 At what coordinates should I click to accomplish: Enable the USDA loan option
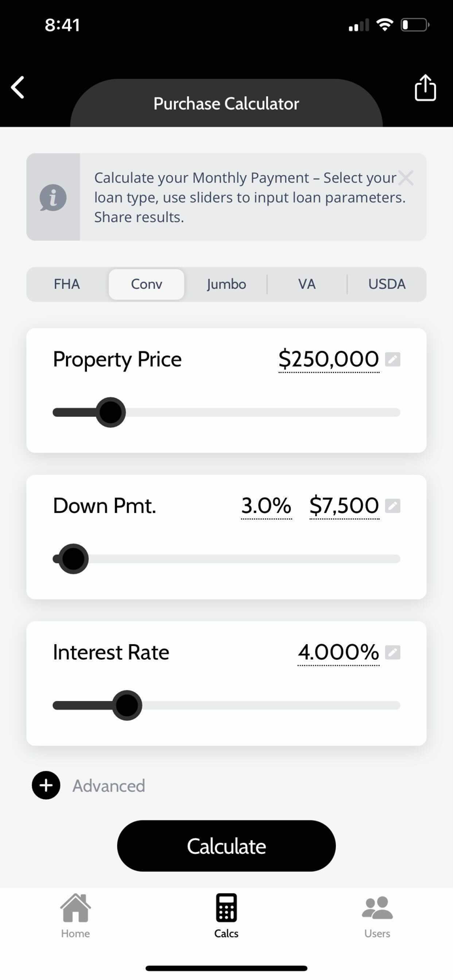point(386,284)
